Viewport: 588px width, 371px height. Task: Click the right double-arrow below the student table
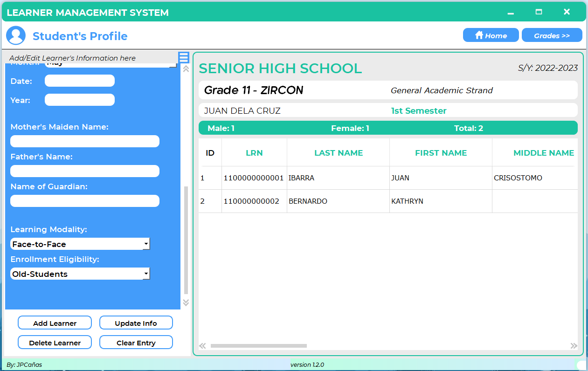pyautogui.click(x=574, y=345)
